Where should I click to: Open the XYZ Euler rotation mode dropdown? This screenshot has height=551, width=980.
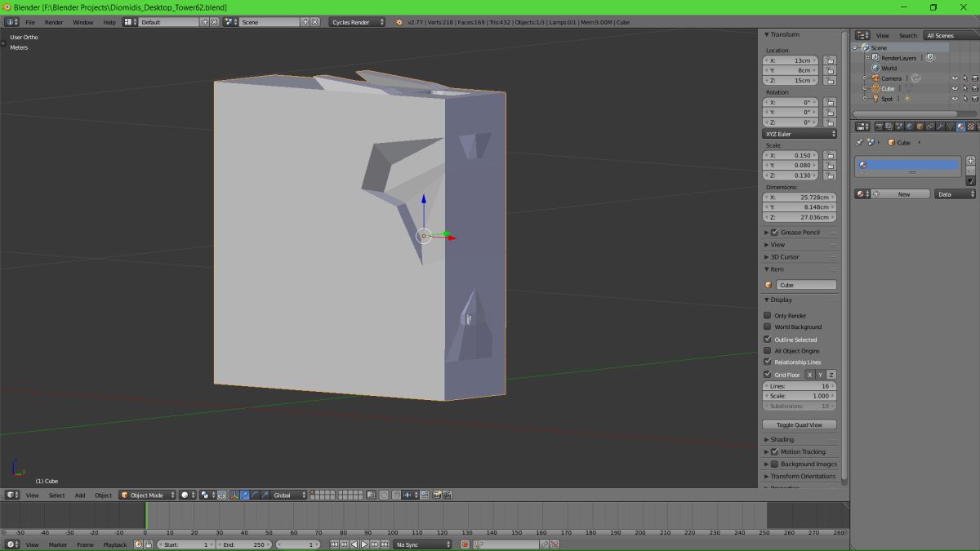pyautogui.click(x=800, y=134)
